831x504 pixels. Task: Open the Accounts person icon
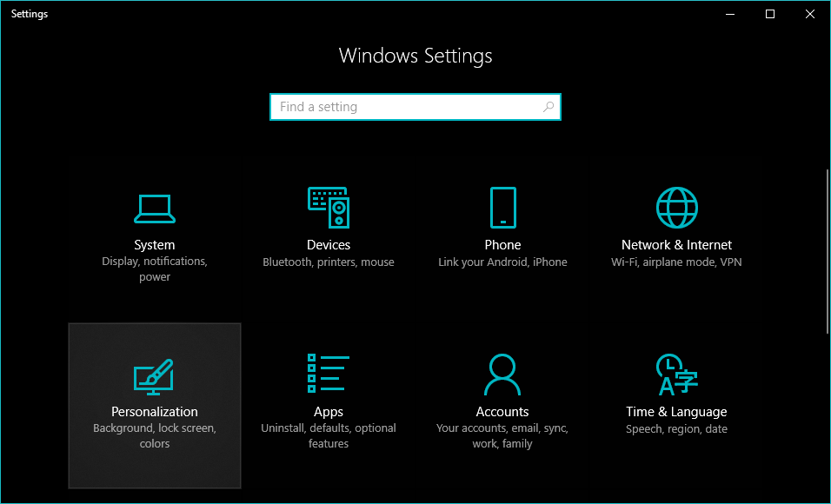(502, 375)
